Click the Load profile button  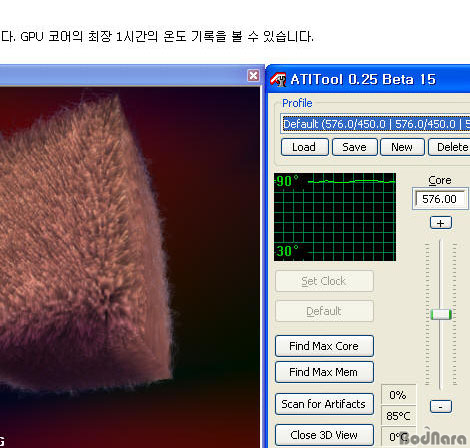(x=305, y=147)
